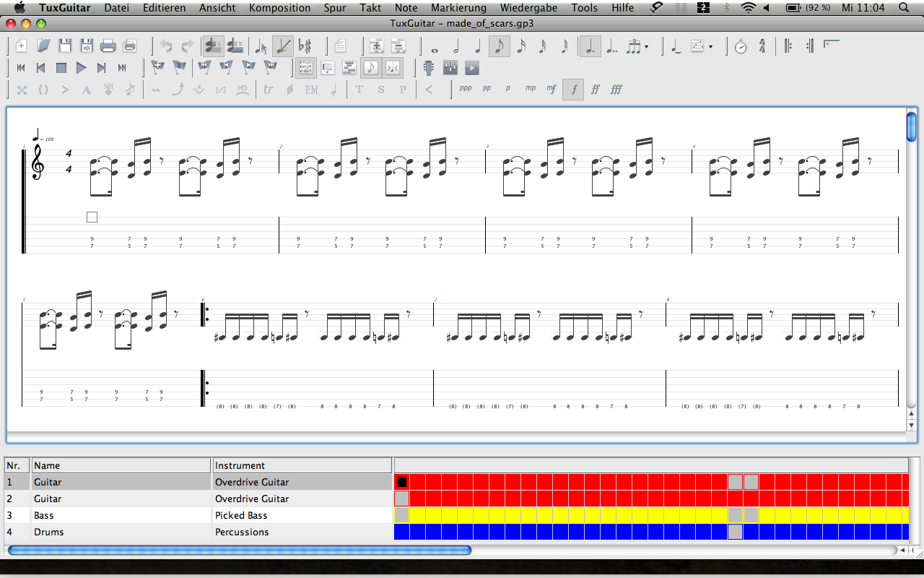Screen dimensions: 924x578
Task: Open the marker list flag icon
Action: click(180, 68)
